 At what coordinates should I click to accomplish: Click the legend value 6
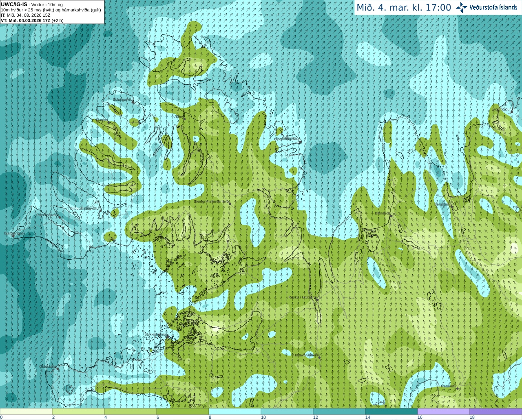tap(158, 417)
